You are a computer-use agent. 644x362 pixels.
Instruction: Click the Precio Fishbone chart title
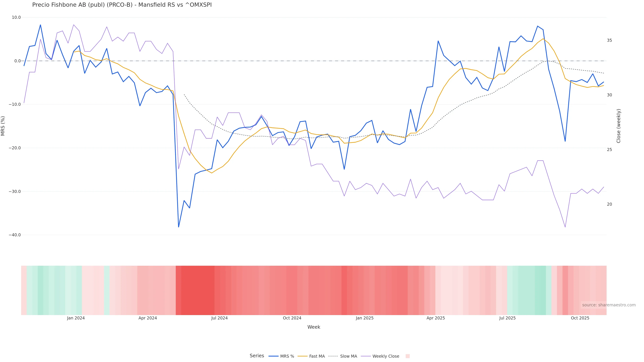click(x=122, y=5)
